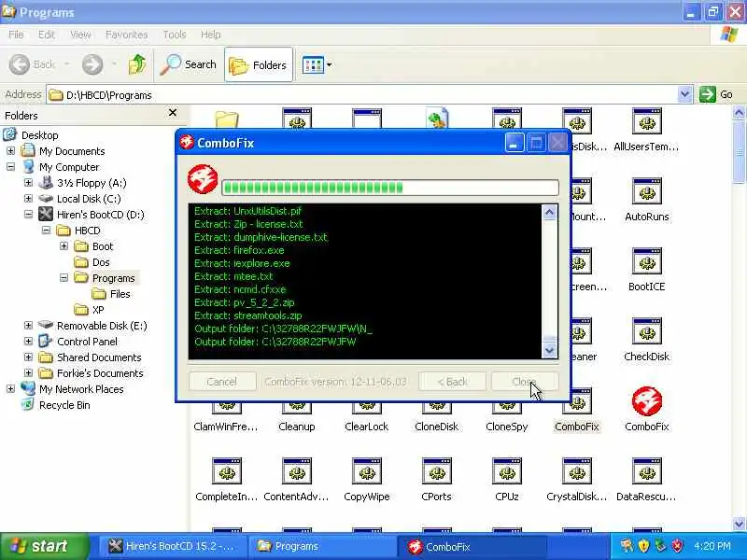Expand the Boot folder node
747x560 pixels.
point(63,246)
